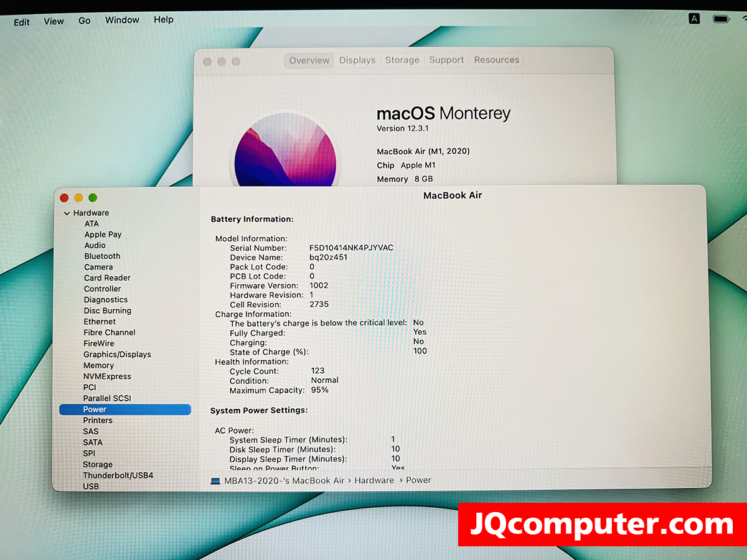Select USB in the sidebar
This screenshot has height=560, width=747.
91,486
